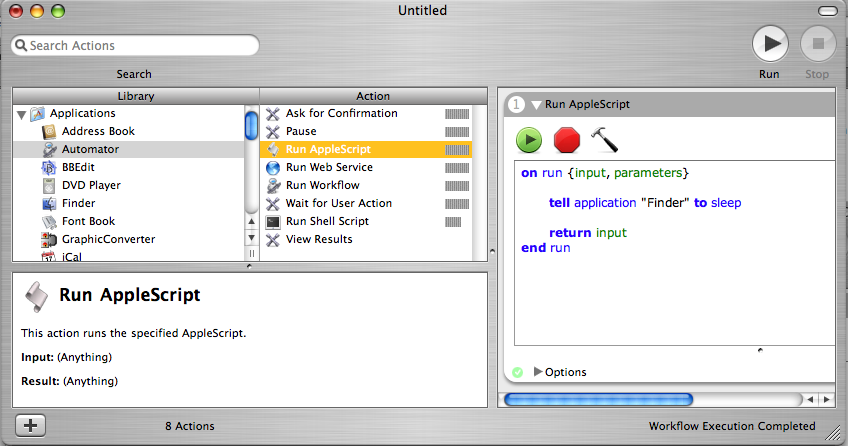The image size is (848, 446).
Task: Select the Ask for Confirmation action
Action: pos(366,113)
